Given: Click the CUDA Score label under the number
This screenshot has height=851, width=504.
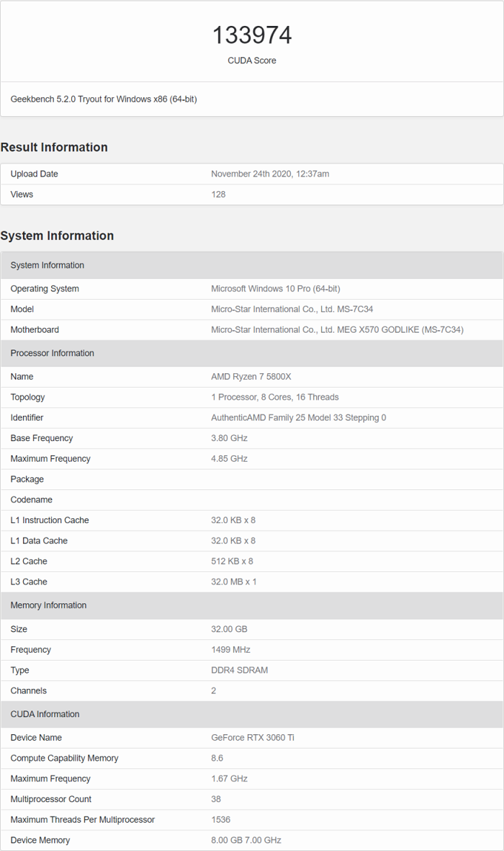Looking at the screenshot, I should (252, 61).
